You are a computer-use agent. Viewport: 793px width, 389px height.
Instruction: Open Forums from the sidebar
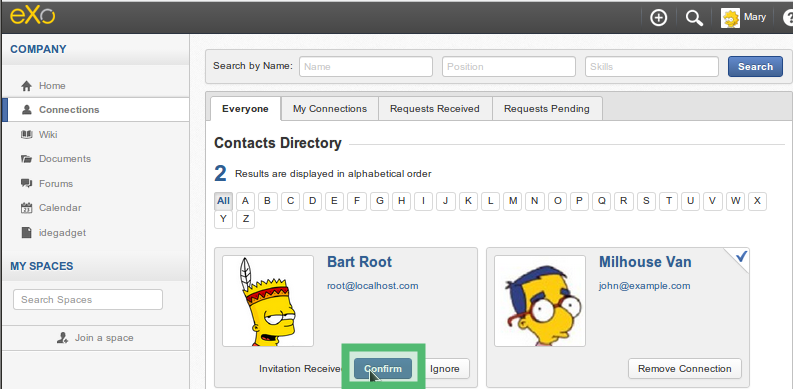pos(56,184)
